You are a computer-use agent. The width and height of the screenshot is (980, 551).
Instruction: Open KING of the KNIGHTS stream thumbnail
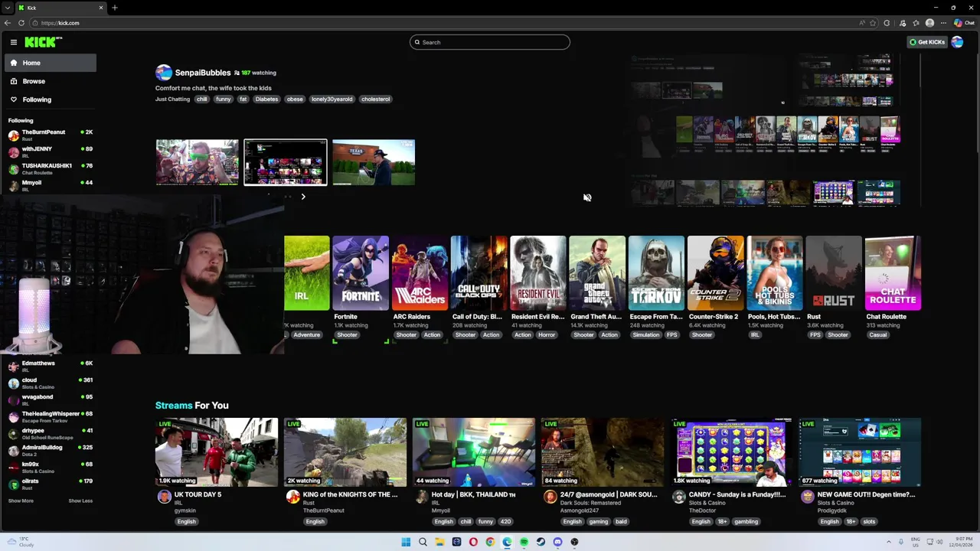point(345,452)
